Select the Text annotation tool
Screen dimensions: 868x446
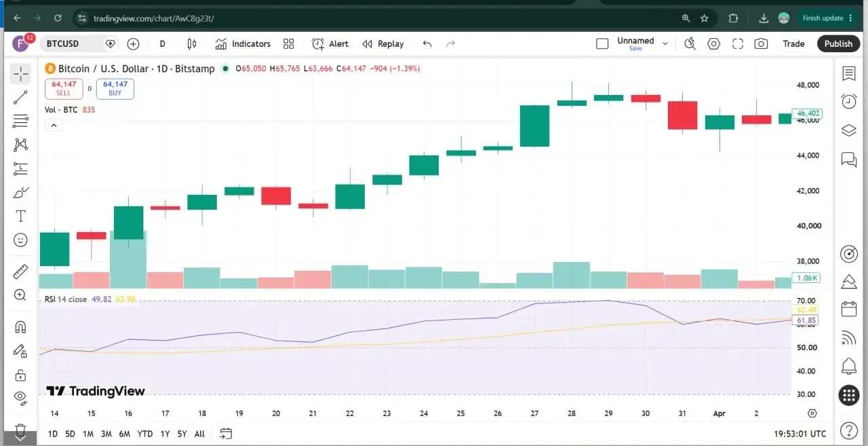click(x=20, y=216)
